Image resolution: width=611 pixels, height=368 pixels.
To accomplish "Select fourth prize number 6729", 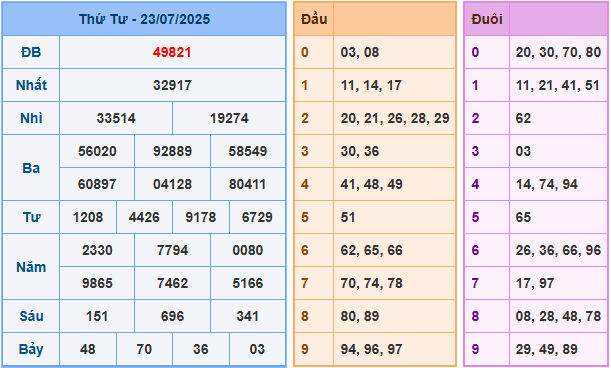I will coord(257,217).
